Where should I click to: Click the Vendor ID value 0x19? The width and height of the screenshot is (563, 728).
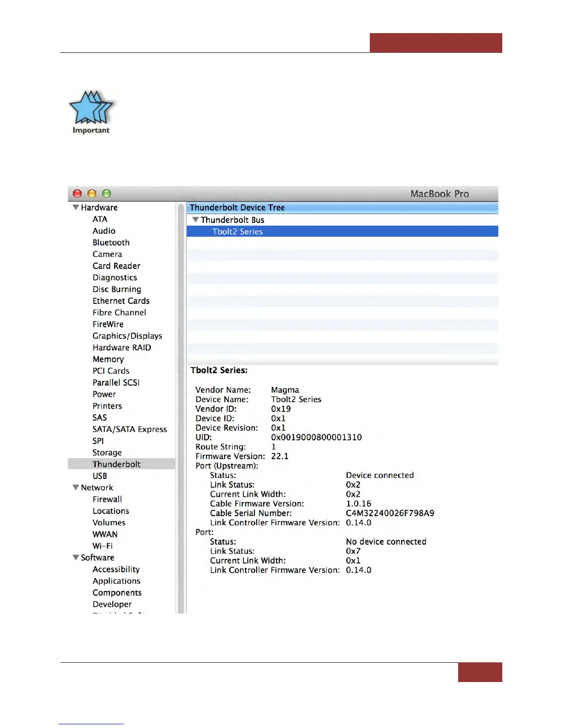tap(281, 409)
